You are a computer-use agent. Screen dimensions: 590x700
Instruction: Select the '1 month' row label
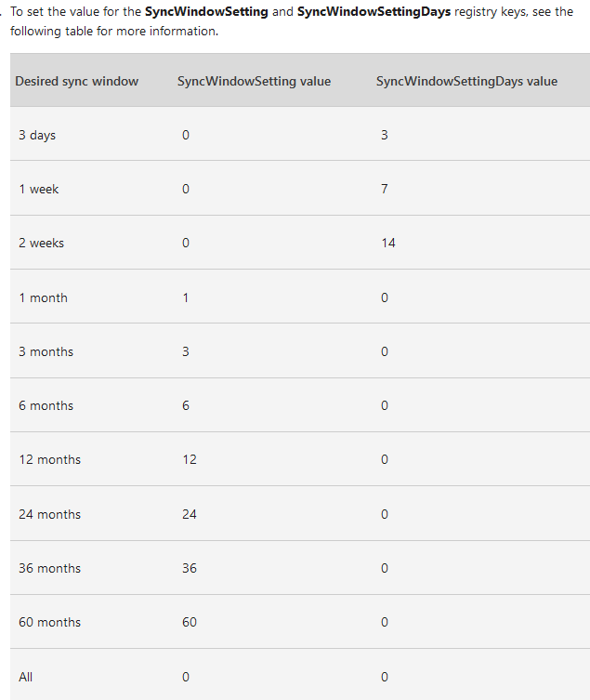click(43, 297)
